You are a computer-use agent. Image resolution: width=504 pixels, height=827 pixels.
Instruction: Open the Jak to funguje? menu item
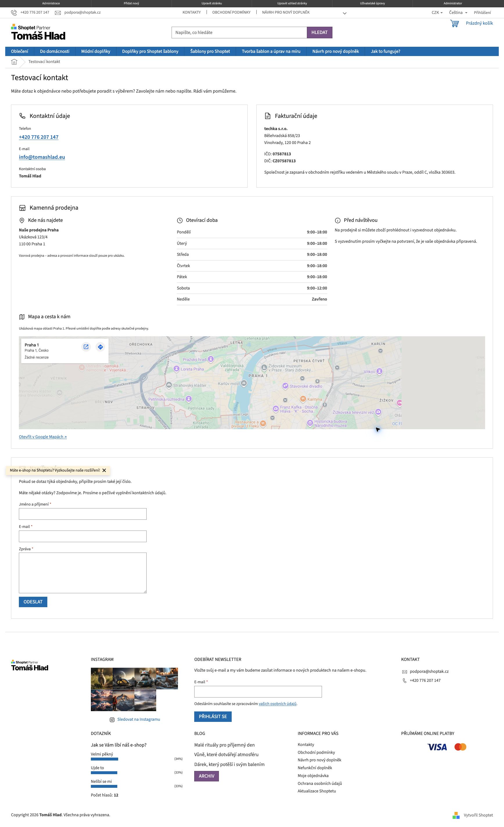[385, 51]
